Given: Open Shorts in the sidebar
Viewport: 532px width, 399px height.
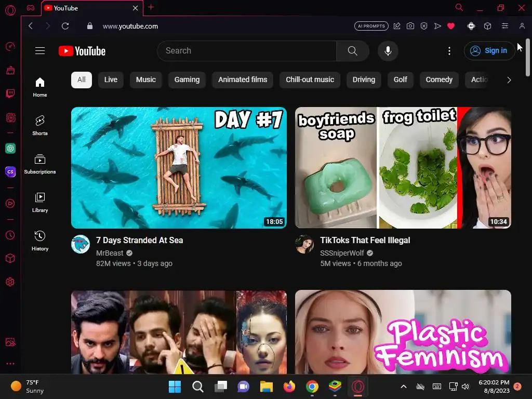Looking at the screenshot, I should (40, 126).
